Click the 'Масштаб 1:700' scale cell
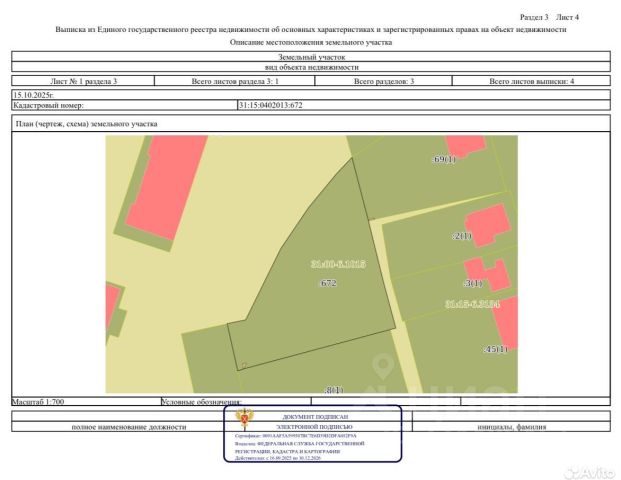The width and height of the screenshot is (621, 480). coord(86,402)
